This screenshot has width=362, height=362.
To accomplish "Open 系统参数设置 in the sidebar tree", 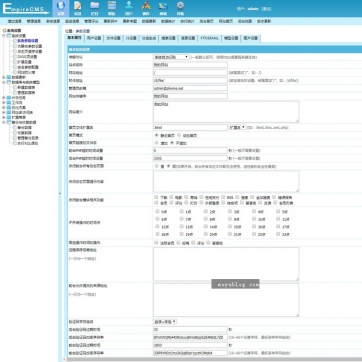I will tap(28, 41).
